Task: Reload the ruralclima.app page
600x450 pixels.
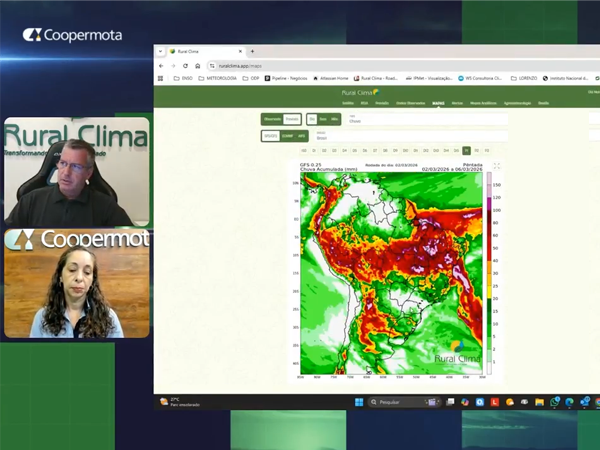Action: [x=185, y=66]
